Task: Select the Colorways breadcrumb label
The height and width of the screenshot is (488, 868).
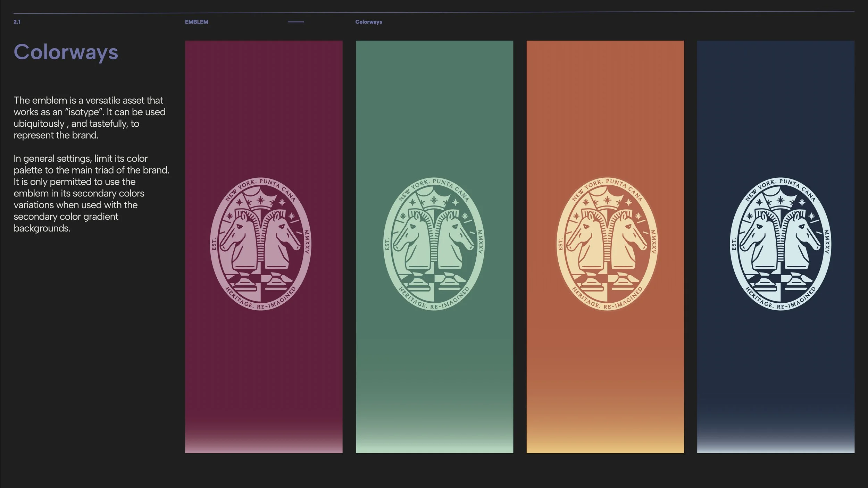Action: click(x=368, y=22)
